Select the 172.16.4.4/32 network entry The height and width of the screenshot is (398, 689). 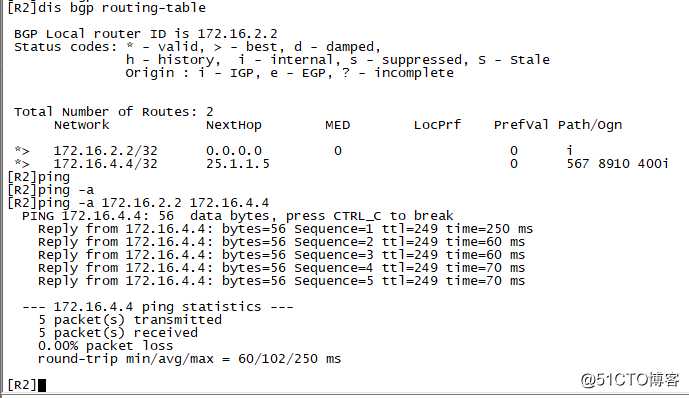[x=105, y=164]
